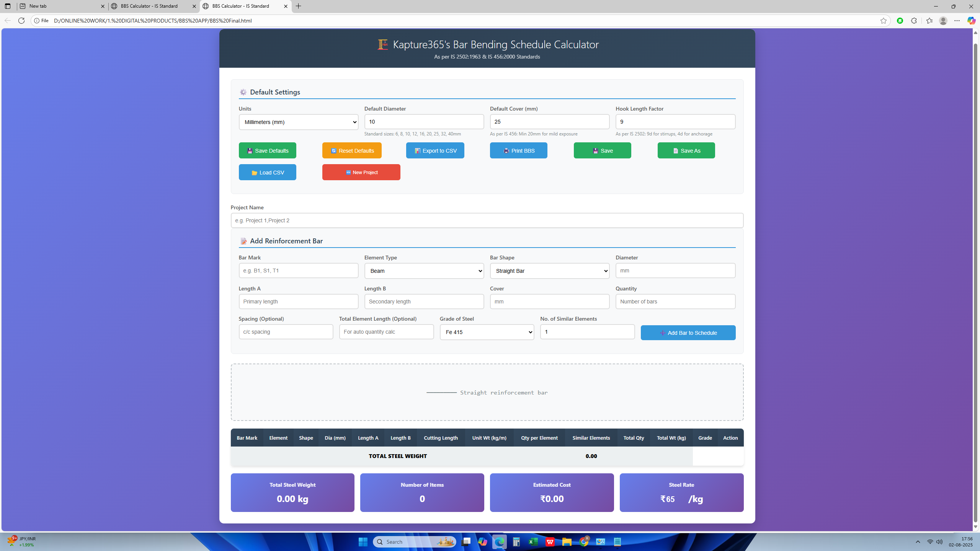Switch to first BBS Calculator tab

[149, 6]
